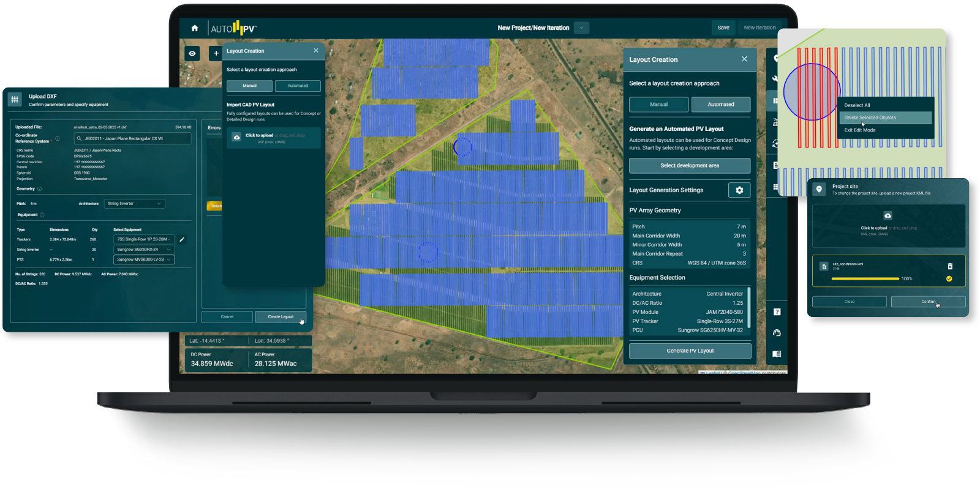Viewport: 980px width, 489px height.
Task: Click the '34.859 MWdc' DC Power value
Action: 212,364
